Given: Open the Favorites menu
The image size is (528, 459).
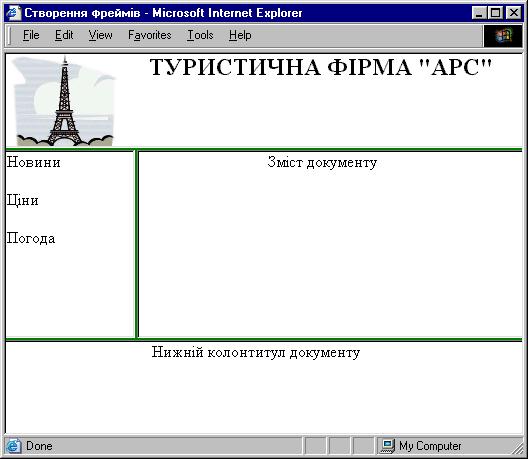Looking at the screenshot, I should [150, 35].
